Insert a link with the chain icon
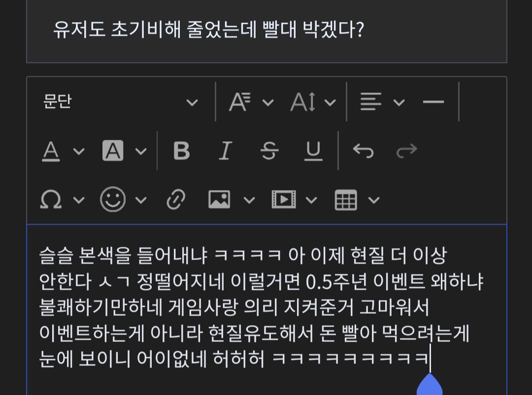This screenshot has height=395, width=532. pyautogui.click(x=176, y=199)
